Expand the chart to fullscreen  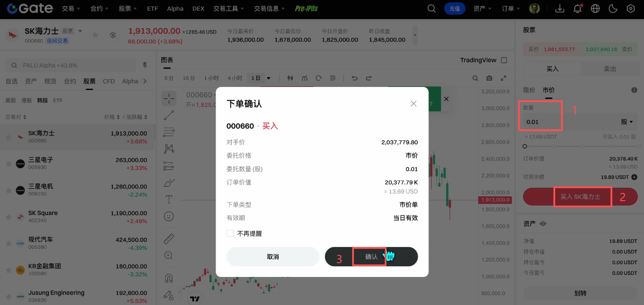tap(504, 78)
